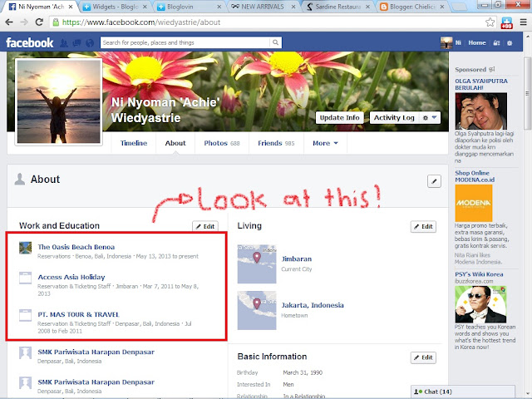Viewport: 532px width, 399px height.
Task: Switch to the NEW ARRIVALS browser tab
Action: pos(263,7)
